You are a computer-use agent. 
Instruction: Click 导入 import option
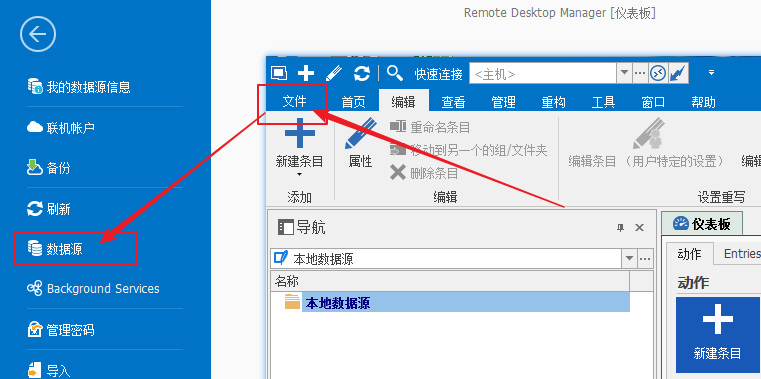(x=49, y=371)
